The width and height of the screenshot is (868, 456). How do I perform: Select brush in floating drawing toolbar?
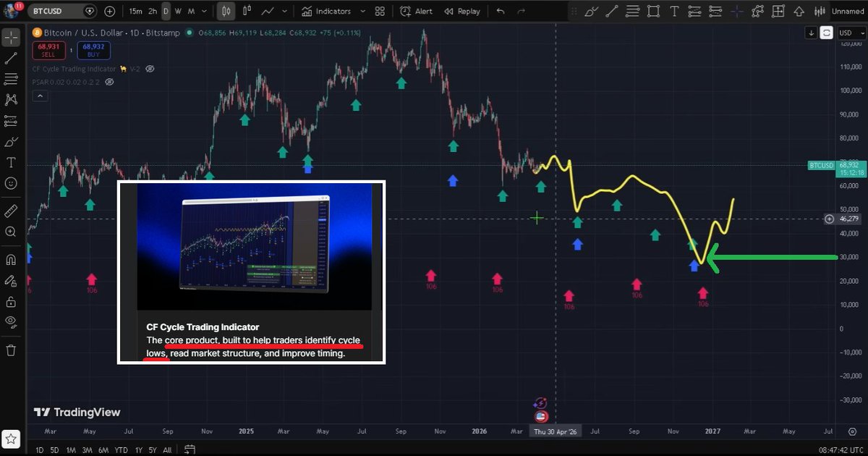pos(592,12)
